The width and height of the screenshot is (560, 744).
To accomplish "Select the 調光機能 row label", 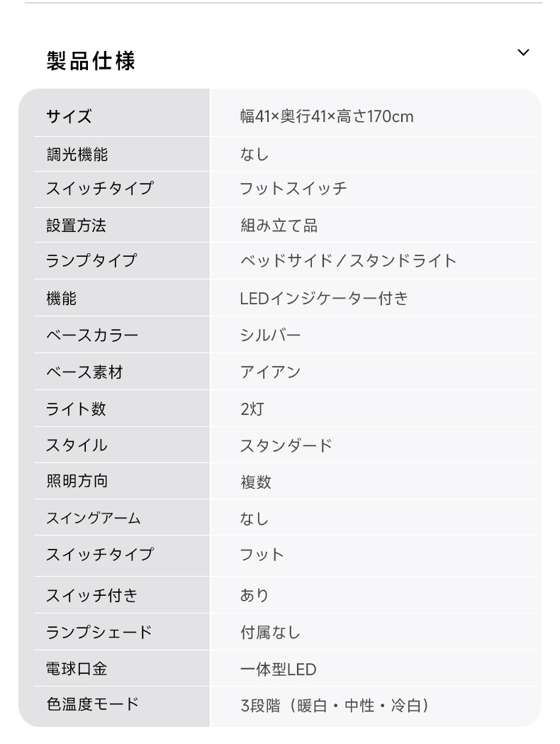I will point(77,154).
